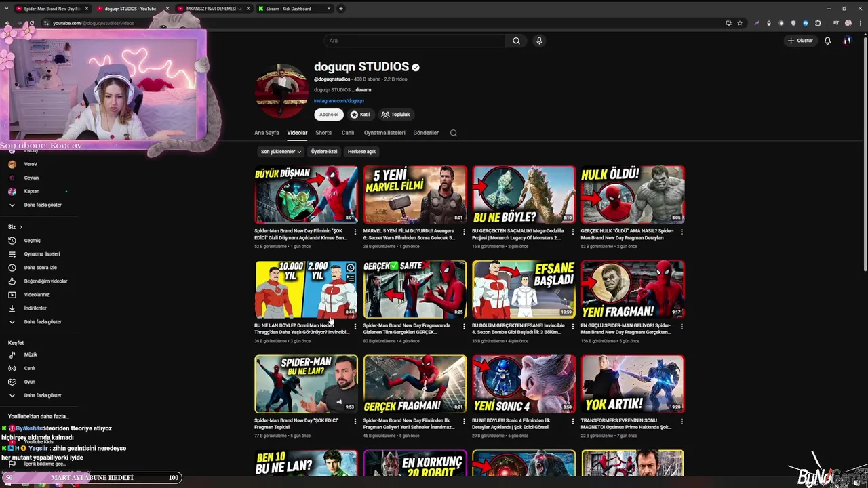The height and width of the screenshot is (488, 868).
Task: Open the Chrome profile avatar
Action: [x=848, y=23]
